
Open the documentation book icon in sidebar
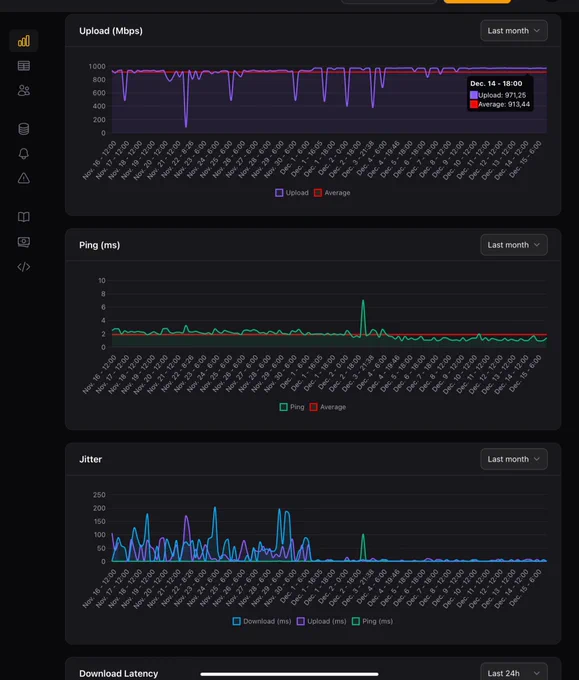24,217
